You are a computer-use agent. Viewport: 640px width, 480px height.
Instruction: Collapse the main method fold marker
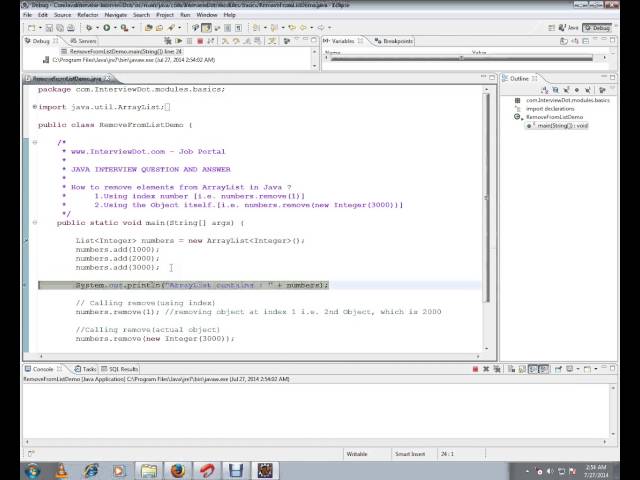pyautogui.click(x=35, y=223)
